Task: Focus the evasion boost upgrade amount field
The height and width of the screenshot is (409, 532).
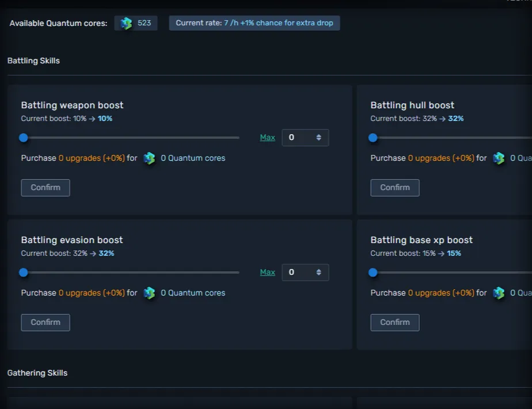Action: click(x=299, y=272)
